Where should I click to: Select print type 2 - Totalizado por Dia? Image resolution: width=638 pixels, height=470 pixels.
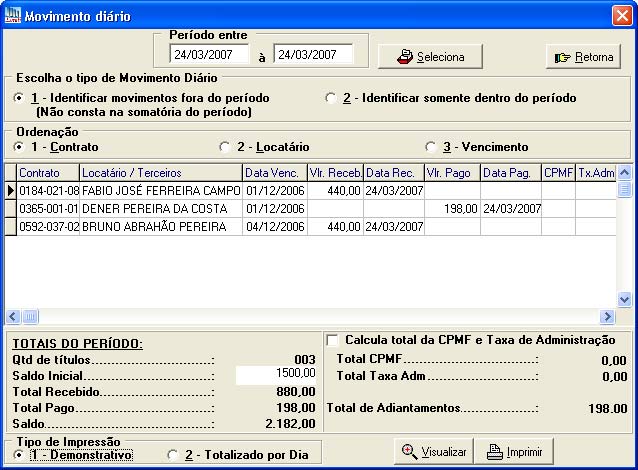[x=173, y=455]
